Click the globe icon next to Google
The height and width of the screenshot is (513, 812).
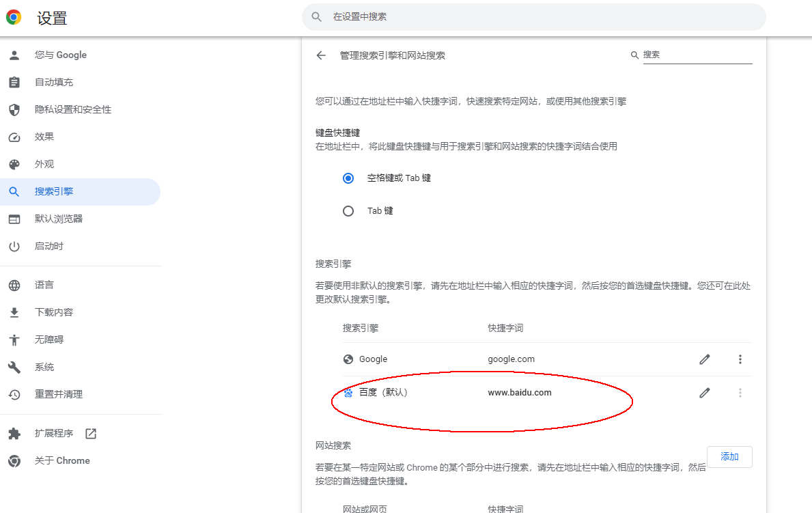348,359
